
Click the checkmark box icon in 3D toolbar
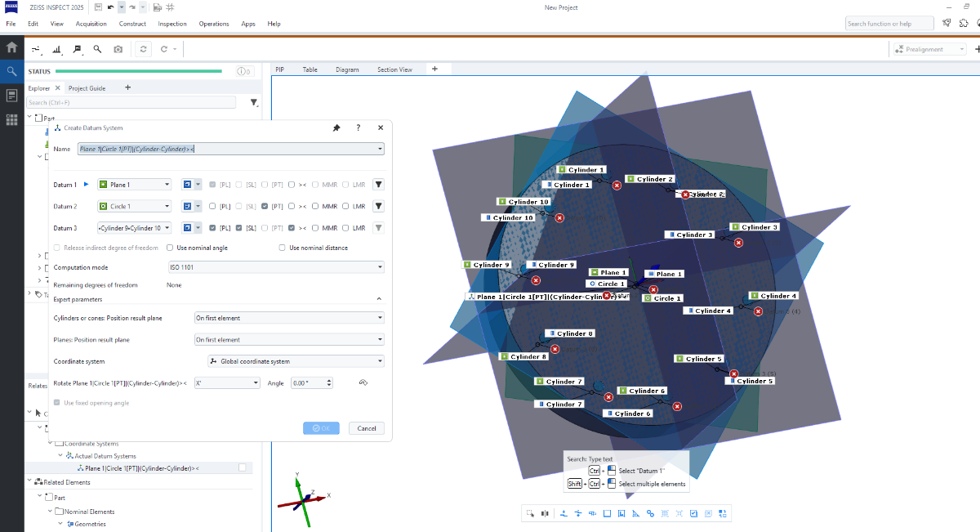pyautogui.click(x=693, y=513)
